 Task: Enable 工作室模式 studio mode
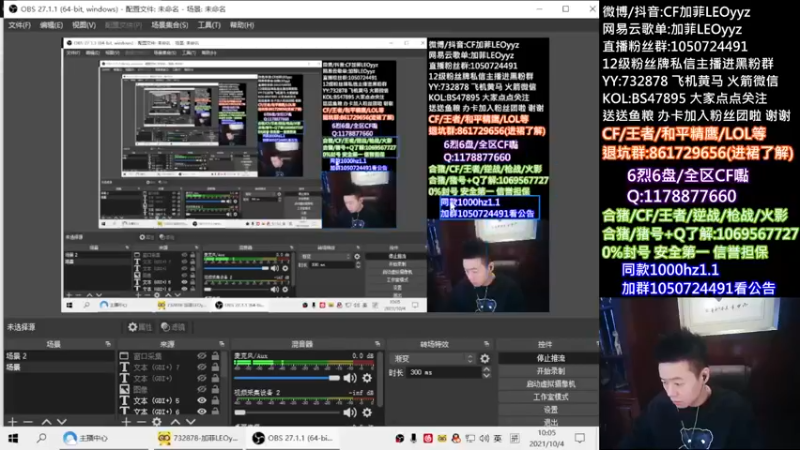[549, 397]
